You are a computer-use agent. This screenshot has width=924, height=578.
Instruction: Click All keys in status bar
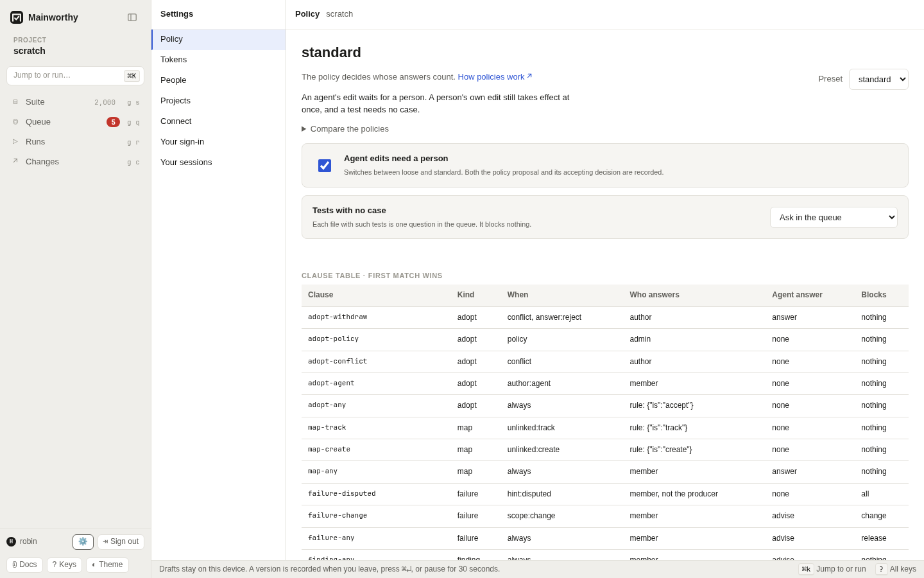pyautogui.click(x=896, y=569)
